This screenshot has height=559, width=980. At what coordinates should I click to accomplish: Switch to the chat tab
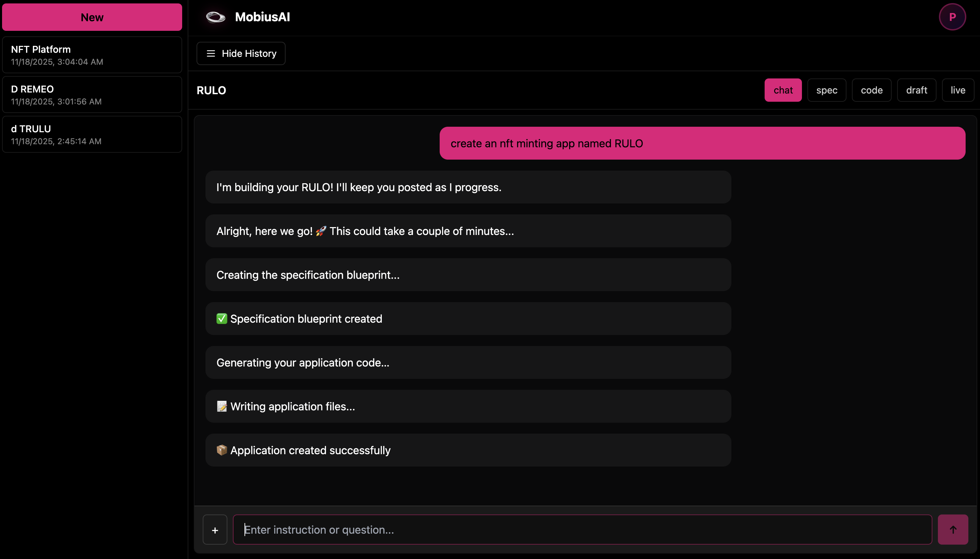click(x=783, y=90)
